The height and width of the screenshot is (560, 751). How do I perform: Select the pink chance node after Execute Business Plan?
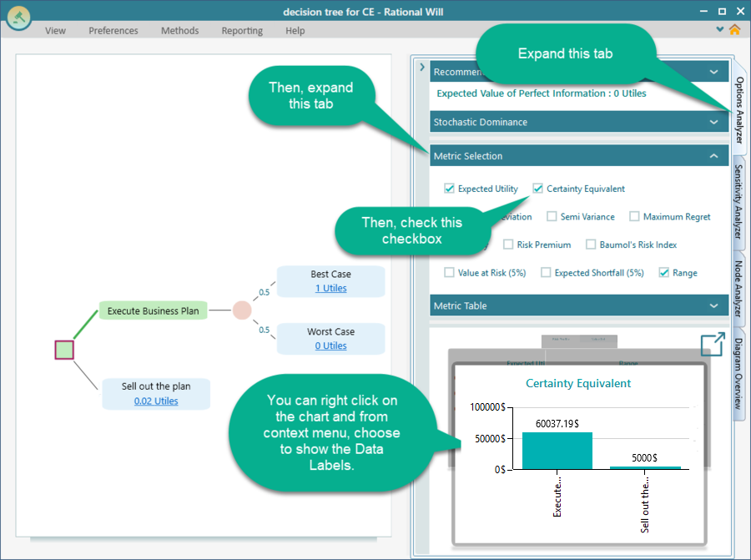[240, 310]
